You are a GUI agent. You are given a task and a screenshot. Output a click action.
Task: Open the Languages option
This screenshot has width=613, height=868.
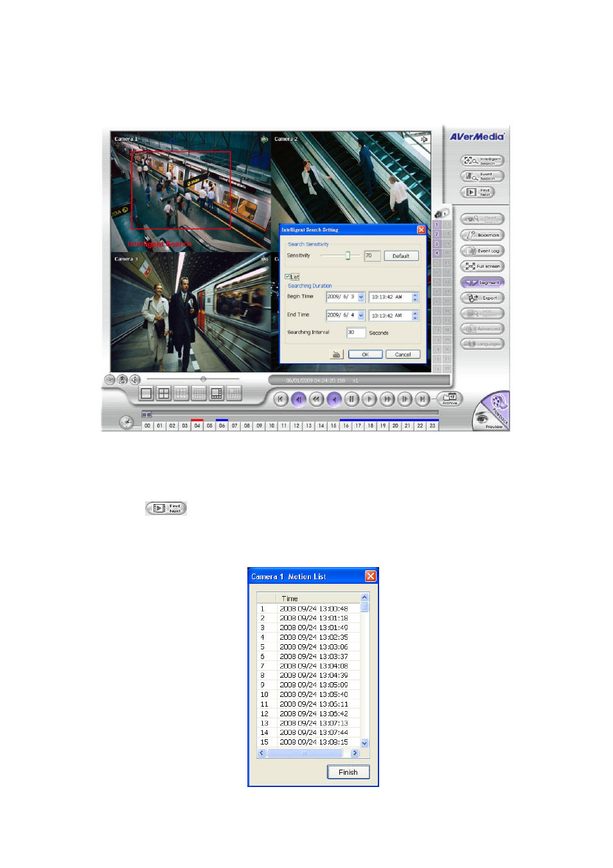[483, 344]
